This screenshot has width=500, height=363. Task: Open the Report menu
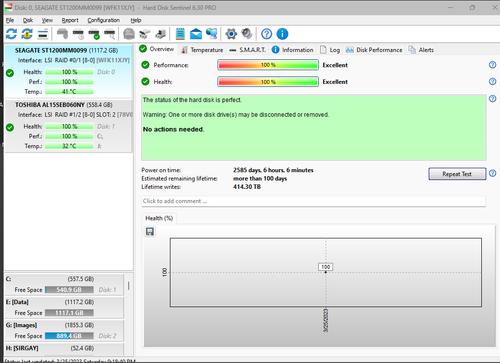pos(70,20)
